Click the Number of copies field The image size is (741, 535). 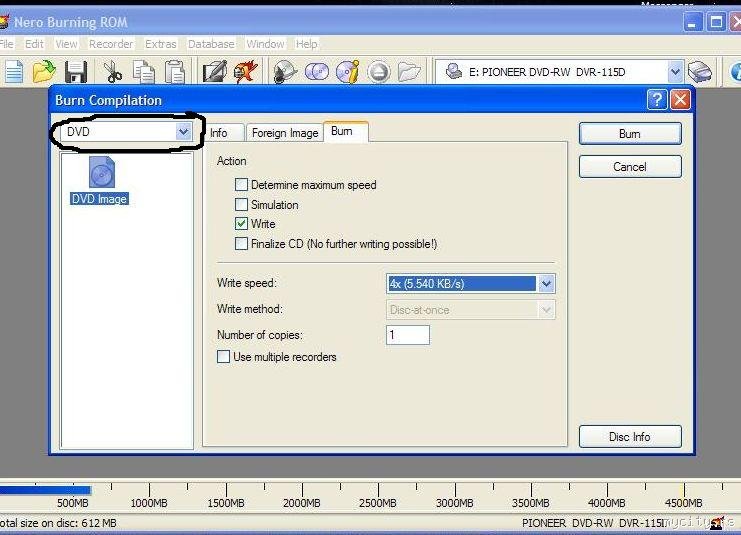click(x=408, y=335)
